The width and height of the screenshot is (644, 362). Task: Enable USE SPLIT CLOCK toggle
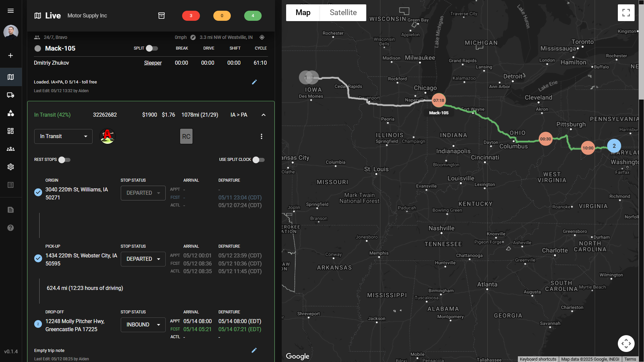click(x=259, y=160)
